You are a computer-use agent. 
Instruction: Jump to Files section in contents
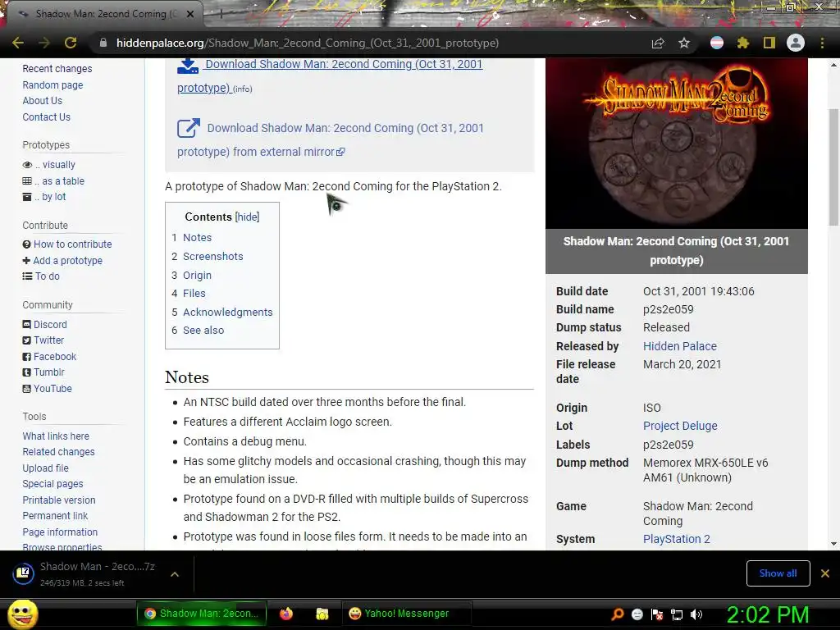pyautogui.click(x=194, y=293)
